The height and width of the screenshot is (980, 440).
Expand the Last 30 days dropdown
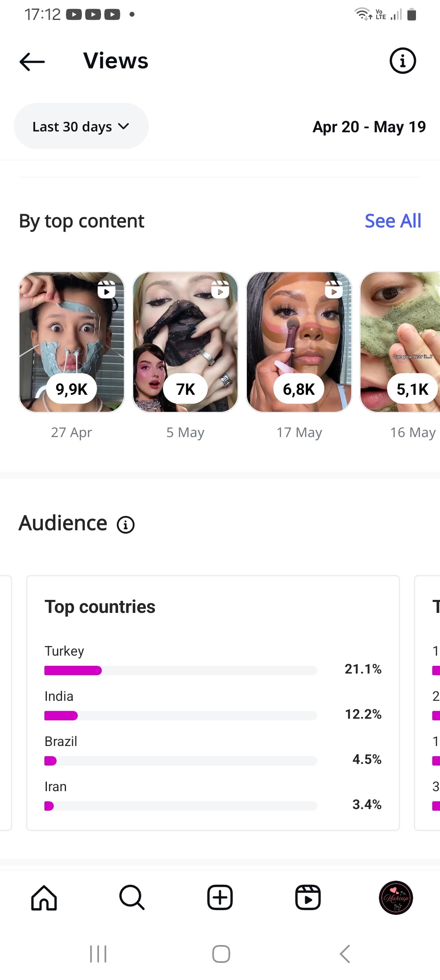coord(81,126)
